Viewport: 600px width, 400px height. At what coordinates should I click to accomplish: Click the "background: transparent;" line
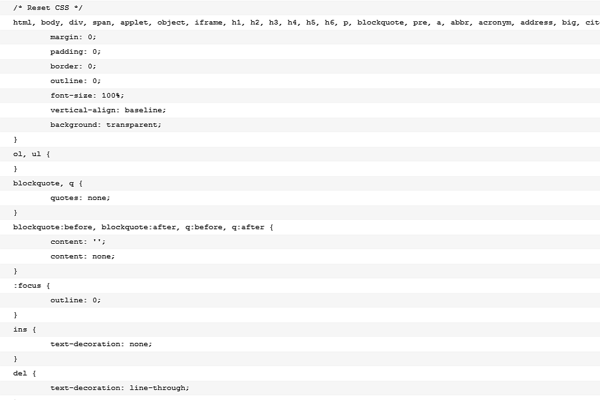[x=105, y=124]
